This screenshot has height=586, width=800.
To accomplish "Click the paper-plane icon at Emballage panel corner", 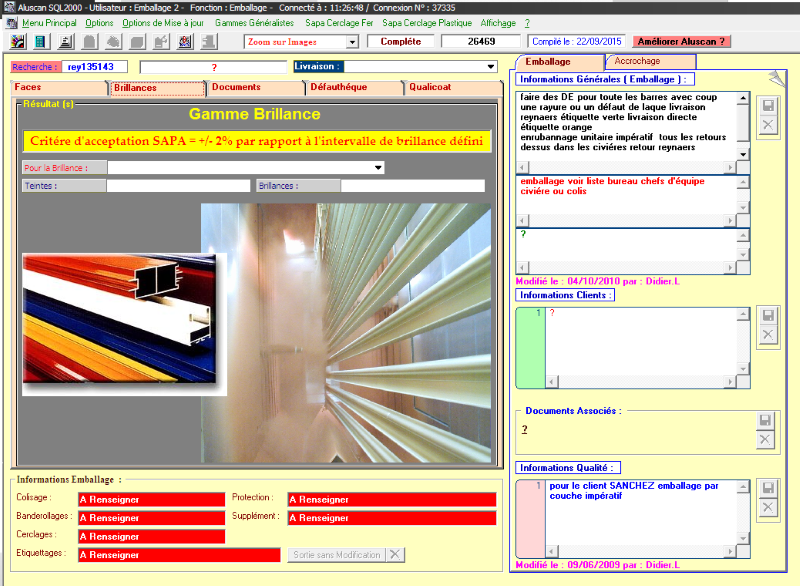I will point(776,78).
